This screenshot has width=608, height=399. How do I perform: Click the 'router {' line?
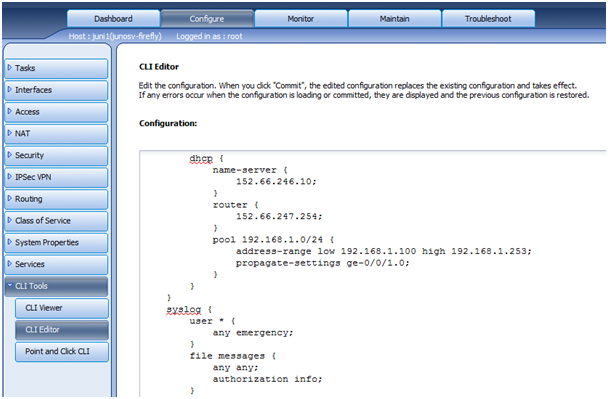[235, 204]
